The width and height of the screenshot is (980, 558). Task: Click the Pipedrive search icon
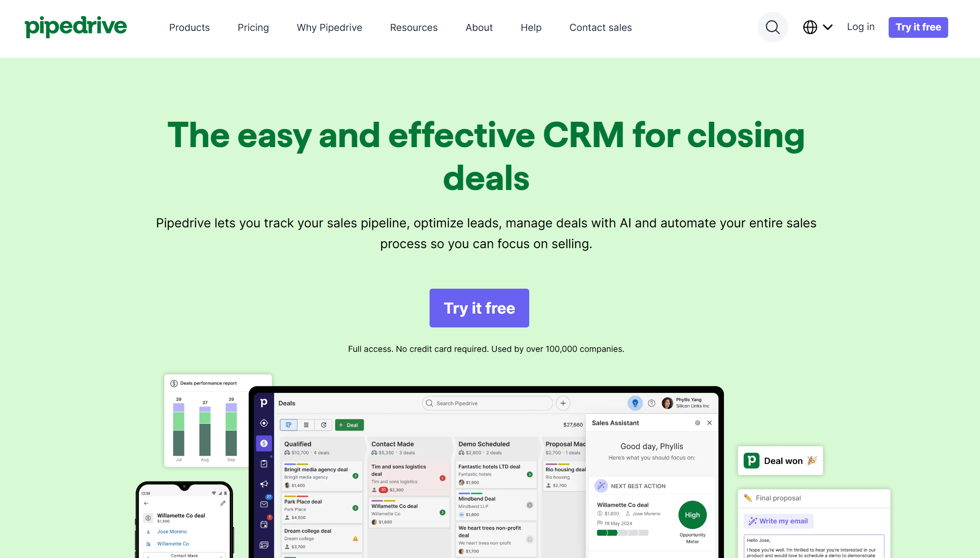coord(773,28)
